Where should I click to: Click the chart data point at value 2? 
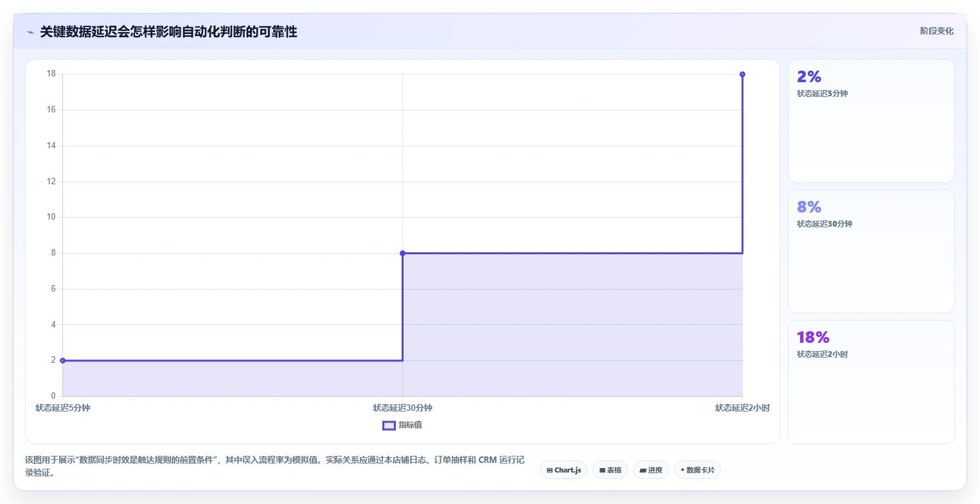tap(62, 361)
